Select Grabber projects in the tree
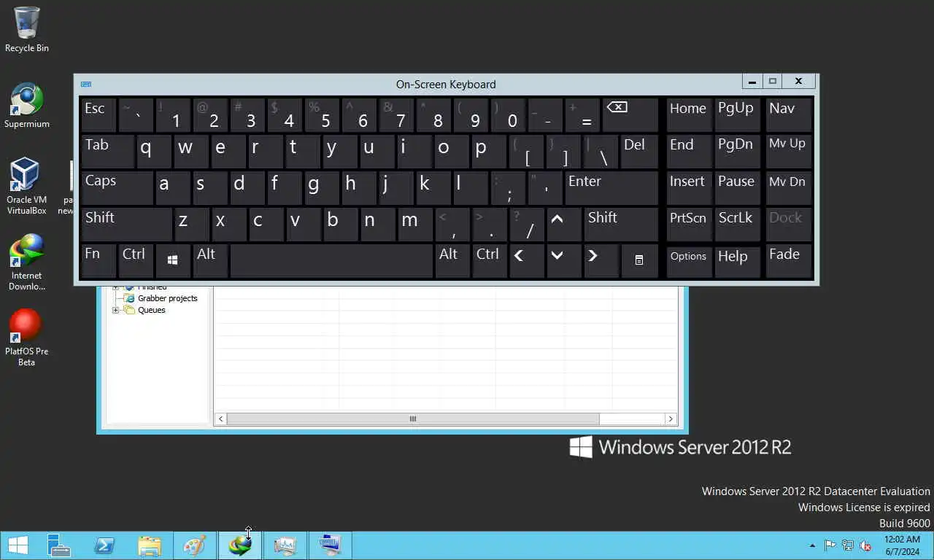 168,298
